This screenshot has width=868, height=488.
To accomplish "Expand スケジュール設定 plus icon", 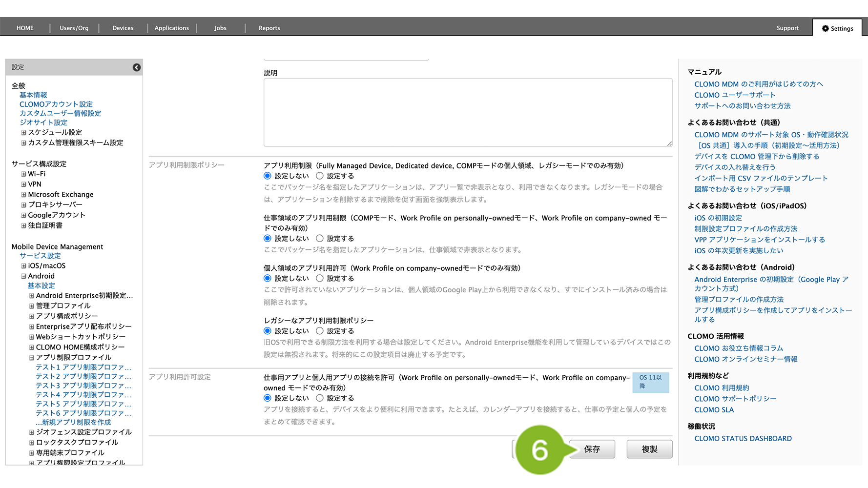I will click(x=23, y=133).
